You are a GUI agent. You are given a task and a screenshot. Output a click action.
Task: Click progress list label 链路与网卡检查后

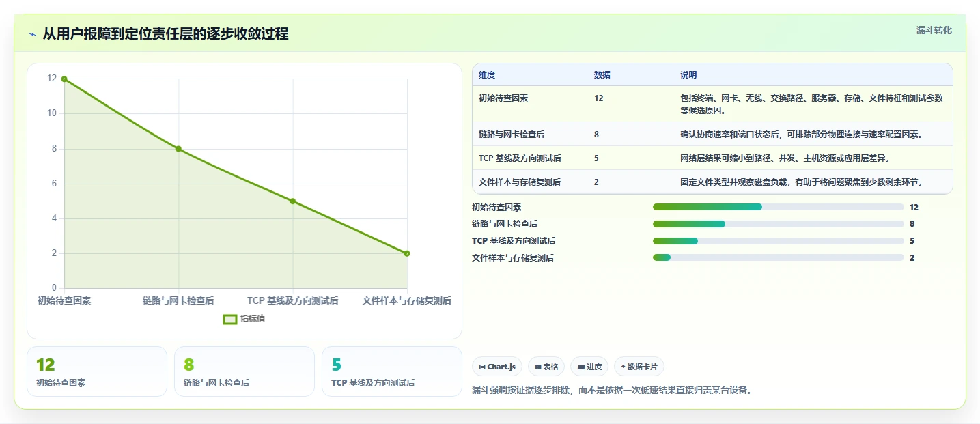coord(505,224)
